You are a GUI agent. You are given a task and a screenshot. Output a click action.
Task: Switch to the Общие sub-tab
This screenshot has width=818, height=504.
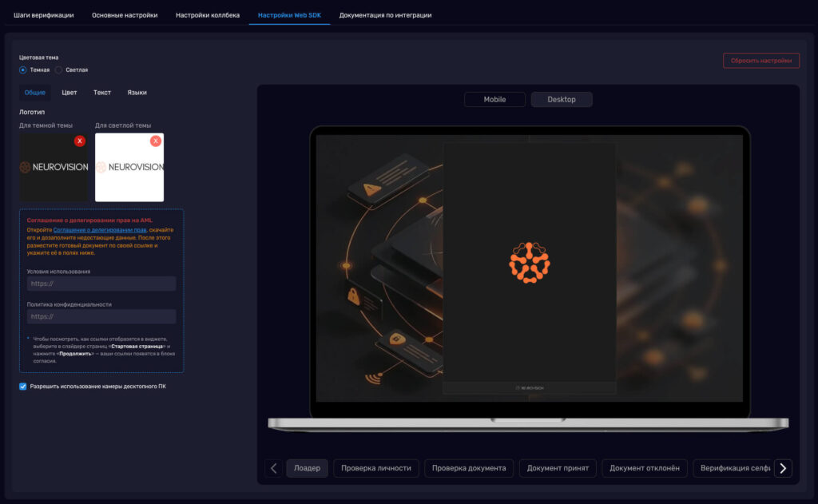pyautogui.click(x=35, y=93)
